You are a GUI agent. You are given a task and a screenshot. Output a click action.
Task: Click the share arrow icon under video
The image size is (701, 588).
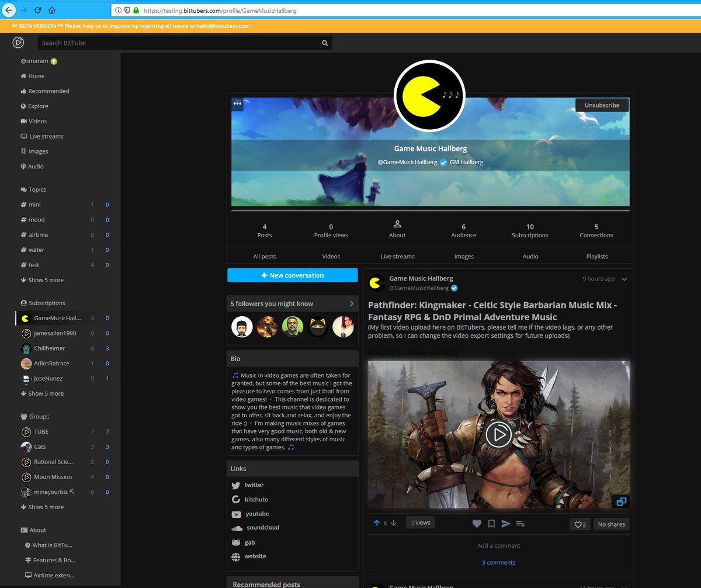point(506,524)
